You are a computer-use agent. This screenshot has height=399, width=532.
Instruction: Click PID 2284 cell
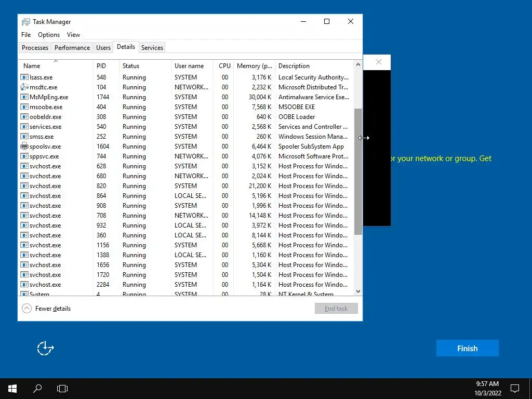(103, 285)
